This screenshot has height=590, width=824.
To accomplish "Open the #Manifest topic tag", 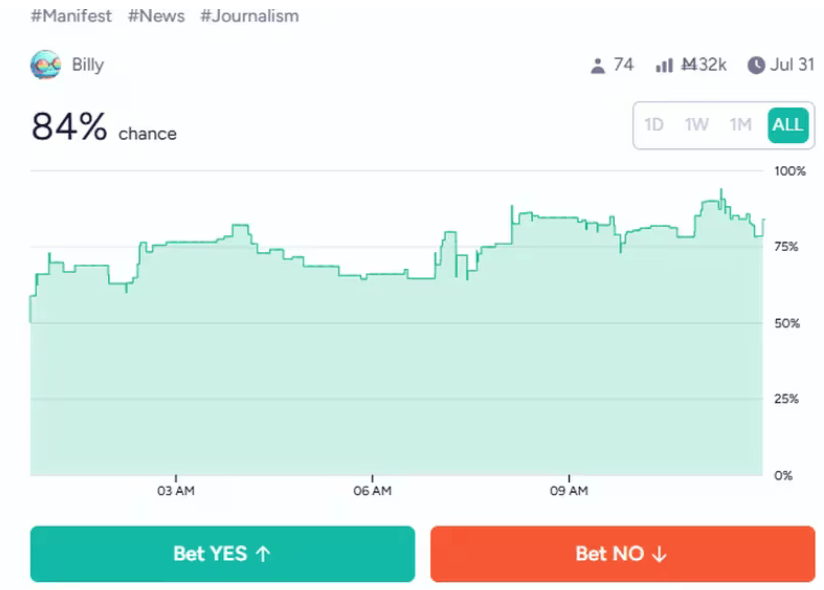I will click(x=71, y=16).
